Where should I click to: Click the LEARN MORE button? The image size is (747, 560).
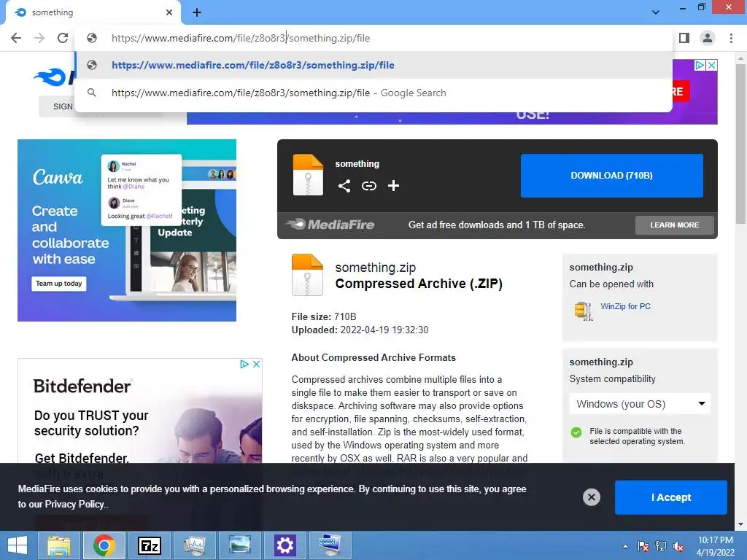675,225
